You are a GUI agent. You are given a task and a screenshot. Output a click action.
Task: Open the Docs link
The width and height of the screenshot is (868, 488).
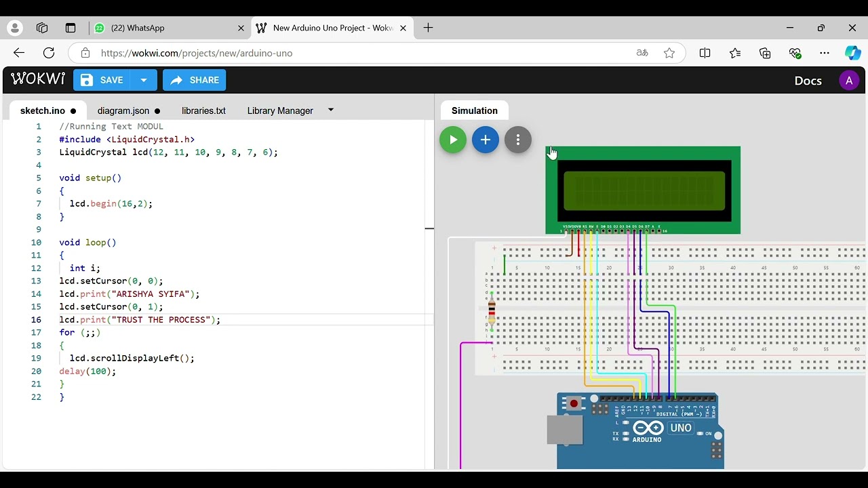tap(808, 80)
